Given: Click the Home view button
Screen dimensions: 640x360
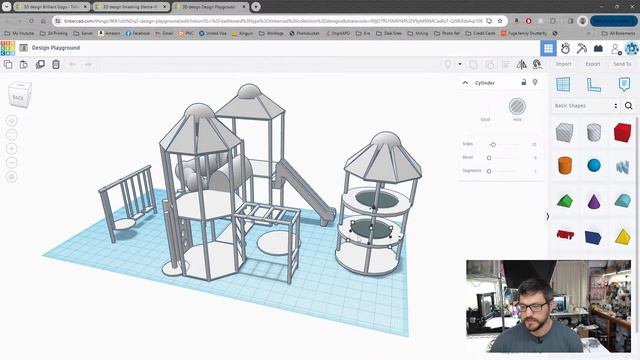Looking at the screenshot, I should tap(11, 121).
